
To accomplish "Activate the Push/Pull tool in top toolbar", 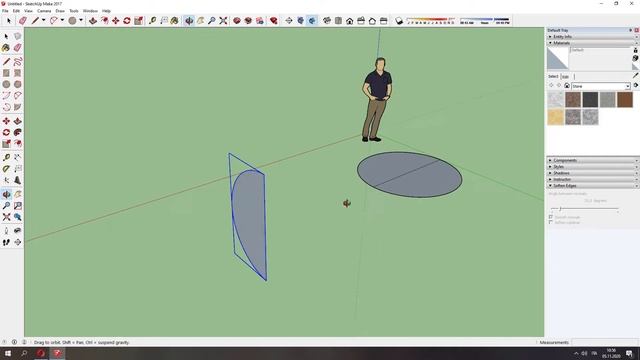I will (93, 20).
